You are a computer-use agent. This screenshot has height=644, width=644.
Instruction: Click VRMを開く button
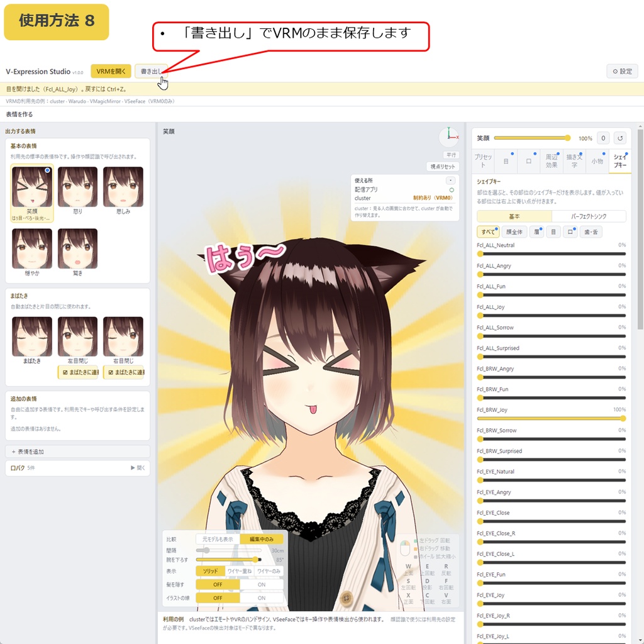tap(111, 71)
